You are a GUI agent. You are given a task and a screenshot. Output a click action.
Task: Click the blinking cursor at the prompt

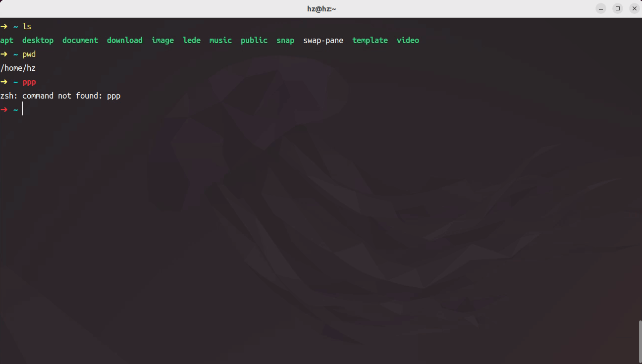pos(22,109)
